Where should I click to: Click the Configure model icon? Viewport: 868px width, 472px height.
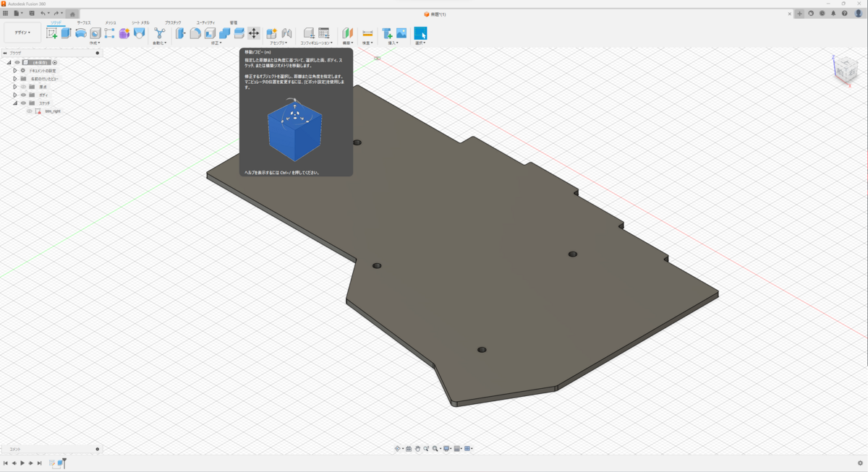click(x=309, y=33)
